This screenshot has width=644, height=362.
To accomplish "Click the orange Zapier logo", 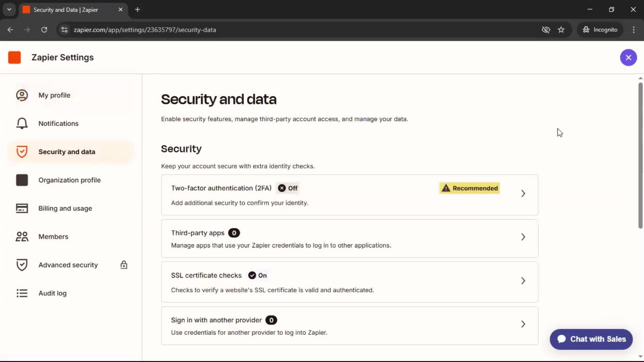I will tap(14, 57).
